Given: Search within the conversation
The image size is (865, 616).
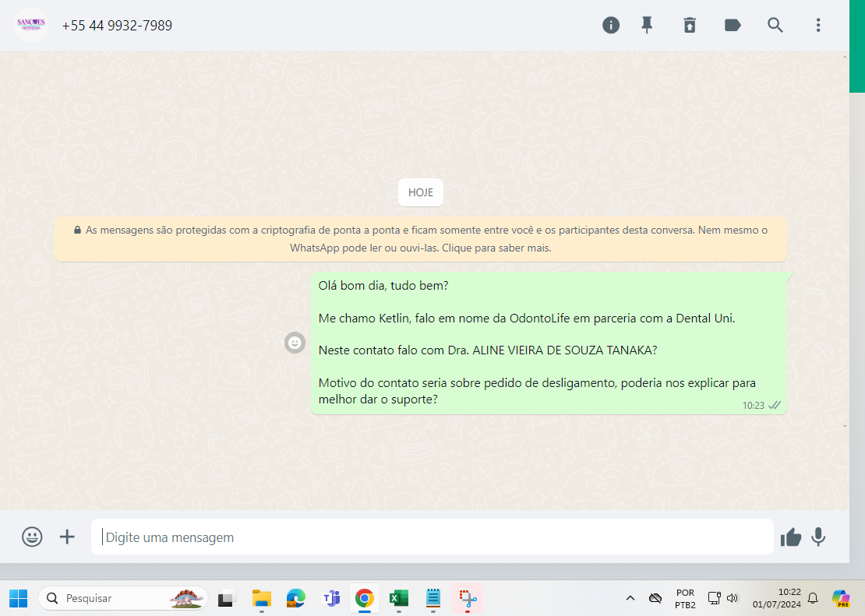Looking at the screenshot, I should (x=775, y=25).
